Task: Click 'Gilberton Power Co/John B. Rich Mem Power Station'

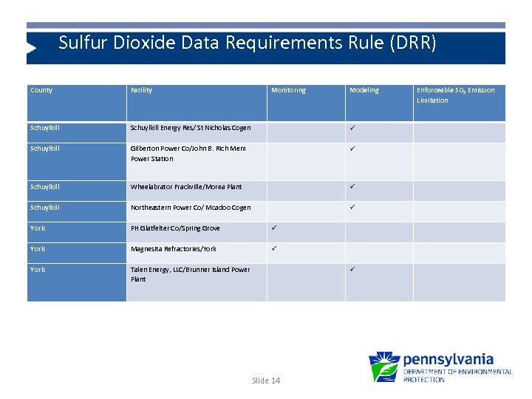Action: [x=197, y=162]
